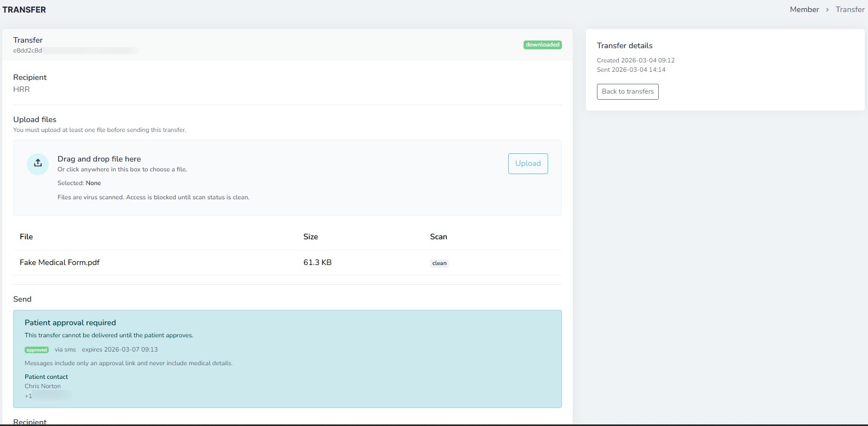Image resolution: width=868 pixels, height=426 pixels.
Task: Click the Created 2026-03-04 09:12 text
Action: pyautogui.click(x=636, y=60)
